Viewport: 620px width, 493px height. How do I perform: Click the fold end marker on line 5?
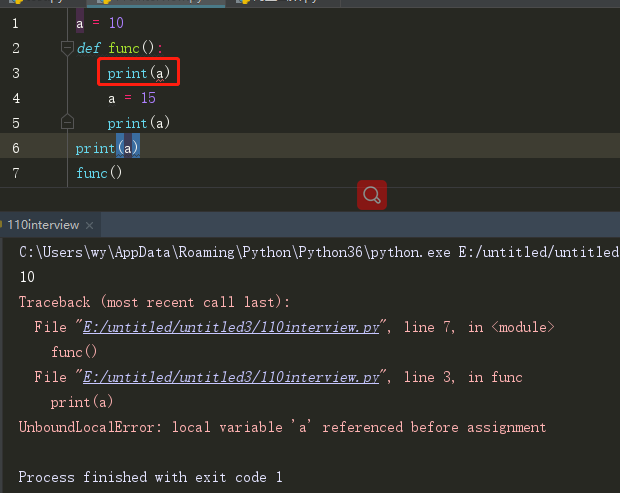(x=67, y=122)
